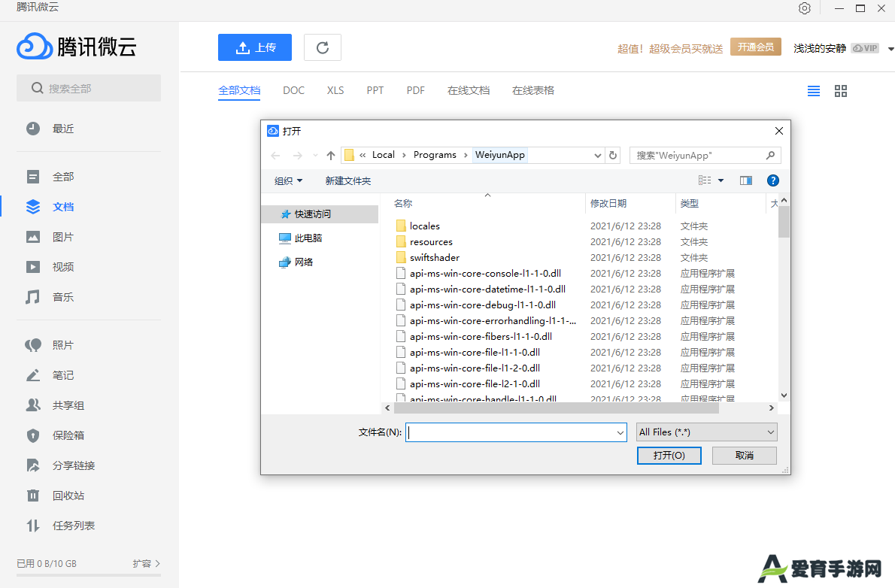This screenshot has width=895, height=588.
Task: Click the 文件名 input field
Action: pyautogui.click(x=516, y=432)
